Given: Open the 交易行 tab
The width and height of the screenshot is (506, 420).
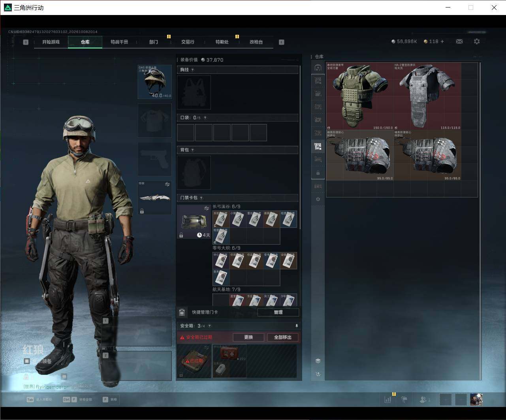Looking at the screenshot, I should 188,42.
